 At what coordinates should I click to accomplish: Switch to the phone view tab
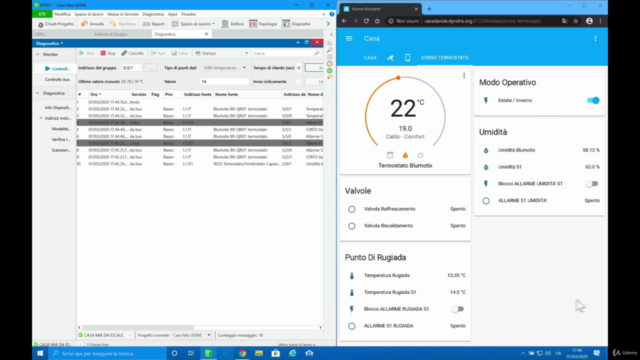(x=407, y=58)
